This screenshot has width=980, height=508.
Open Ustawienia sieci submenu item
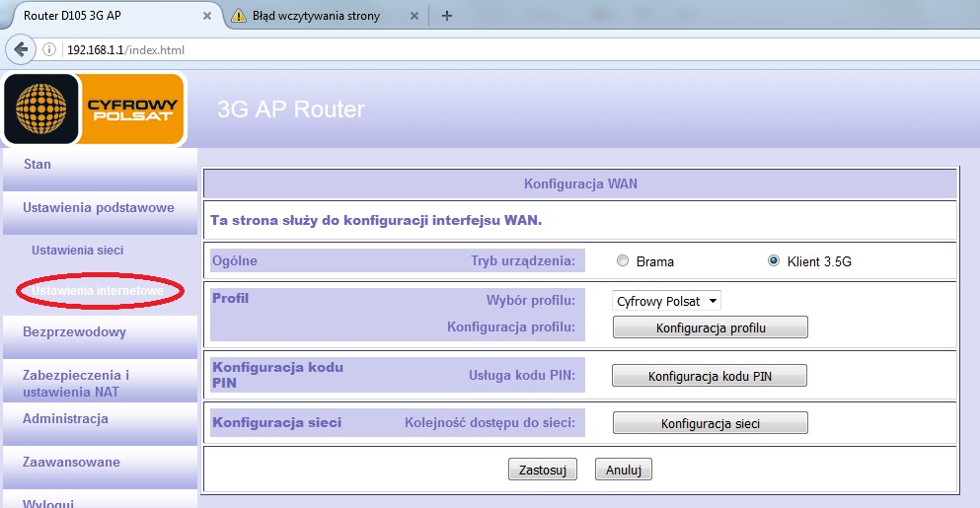tap(77, 251)
